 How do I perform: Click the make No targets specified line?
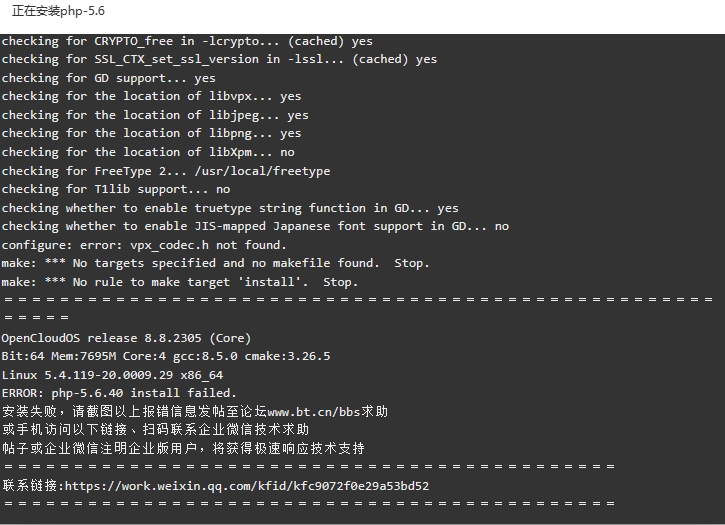click(x=215, y=263)
